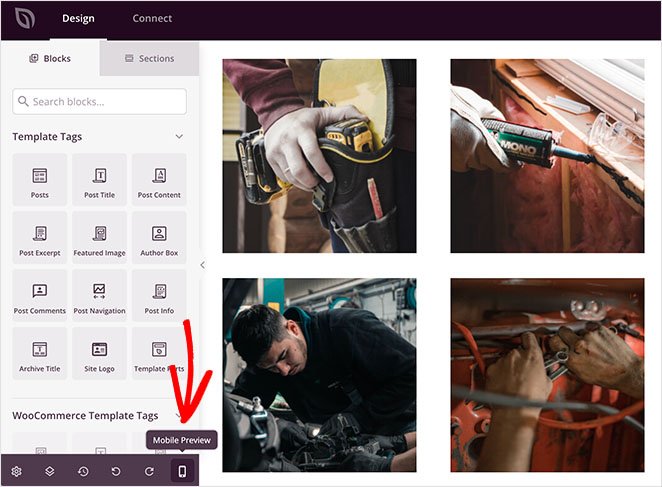Click the Search blocks input field
Viewport: 662px width, 487px height.
tap(100, 101)
